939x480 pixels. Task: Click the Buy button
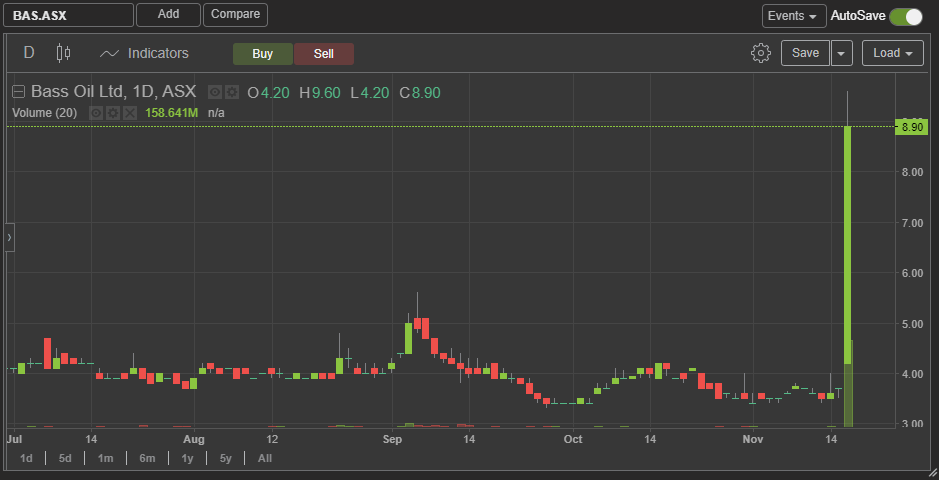coord(263,54)
